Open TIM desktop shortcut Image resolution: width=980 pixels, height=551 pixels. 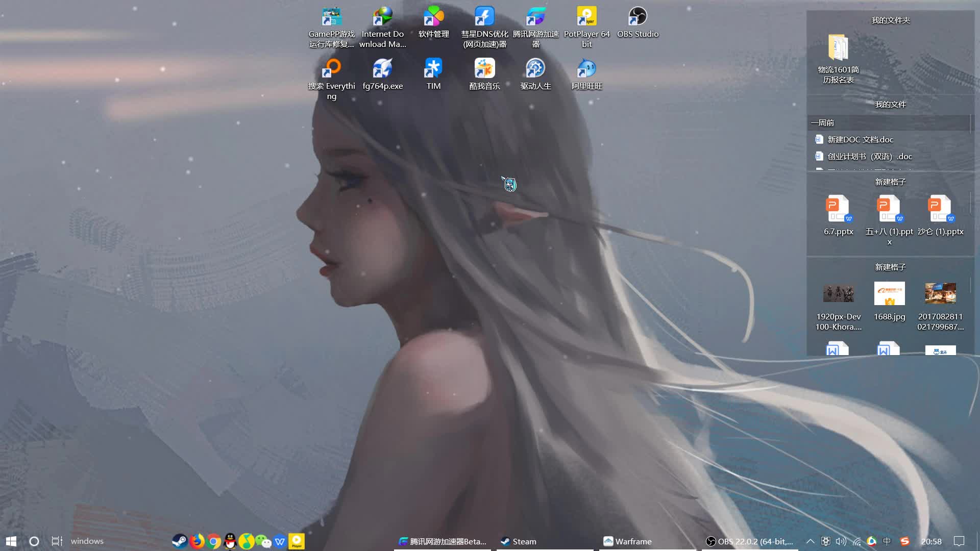[x=434, y=74]
